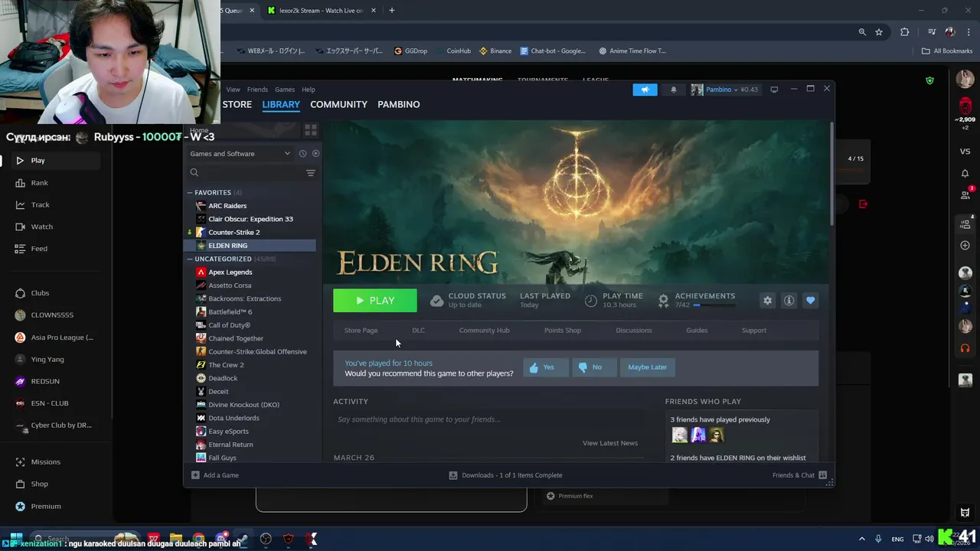
Task: Click Add a Game plus icon
Action: (x=195, y=475)
